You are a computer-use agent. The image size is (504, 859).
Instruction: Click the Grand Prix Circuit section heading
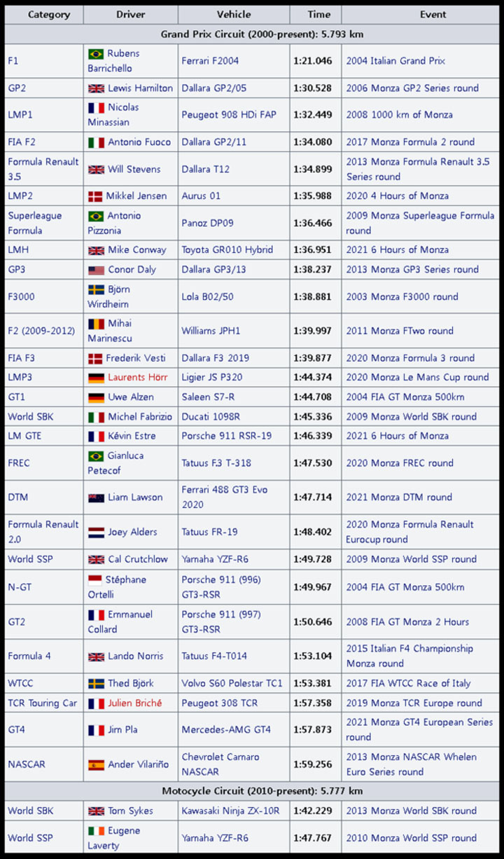point(252,34)
